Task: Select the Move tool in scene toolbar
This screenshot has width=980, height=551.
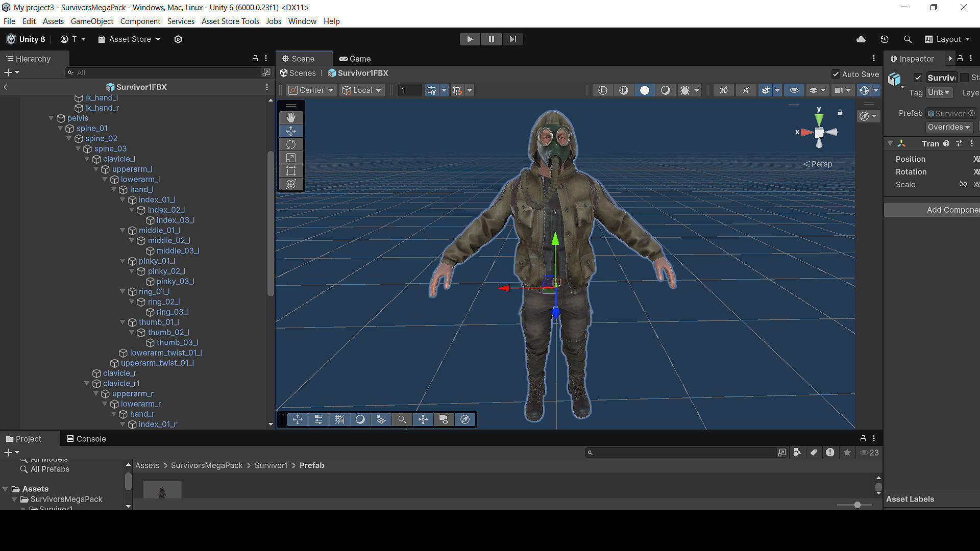Action: pos(291,131)
